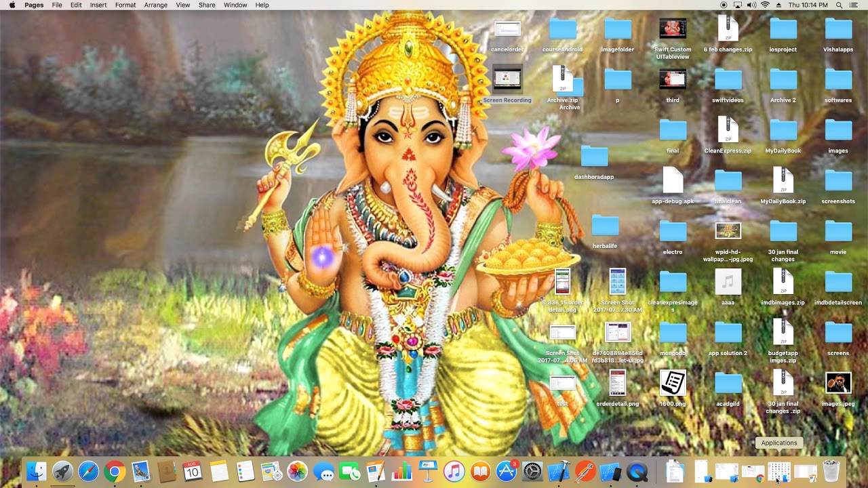Viewport: 868px width, 488px height.
Task: Open the View menu
Action: click(x=183, y=5)
